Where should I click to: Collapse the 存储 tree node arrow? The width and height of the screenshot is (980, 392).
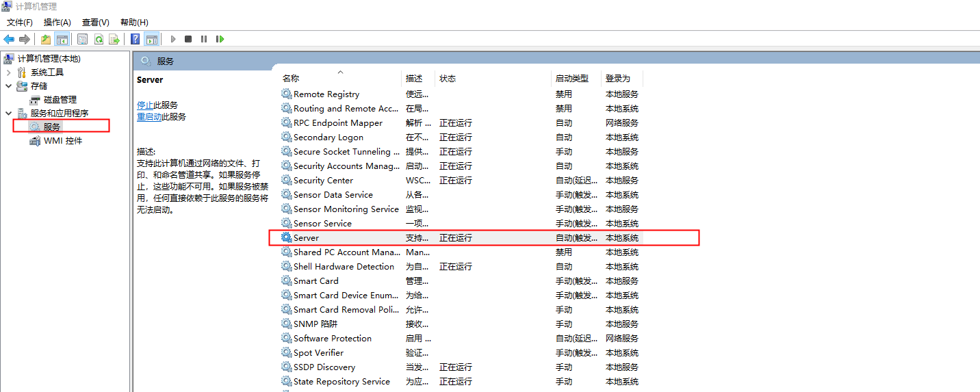(x=8, y=86)
